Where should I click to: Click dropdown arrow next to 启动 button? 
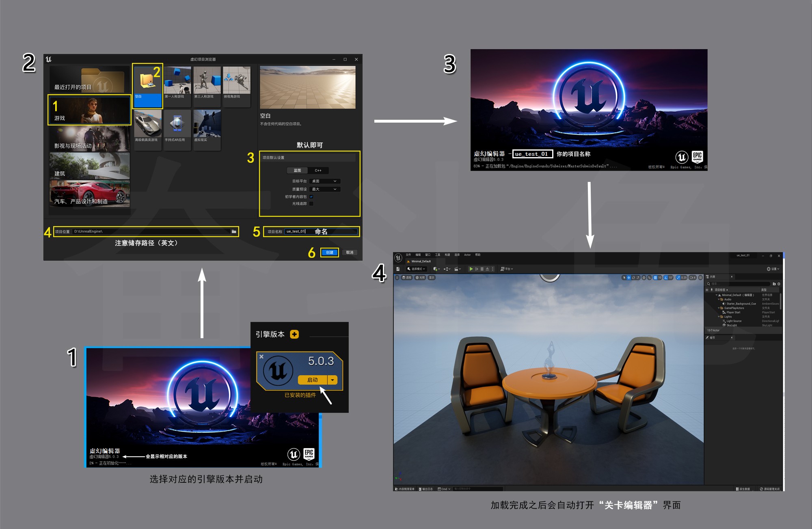pyautogui.click(x=333, y=380)
